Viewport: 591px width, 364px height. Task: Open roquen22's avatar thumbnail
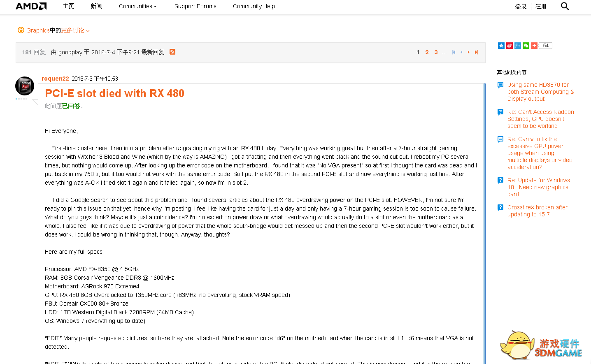25,86
